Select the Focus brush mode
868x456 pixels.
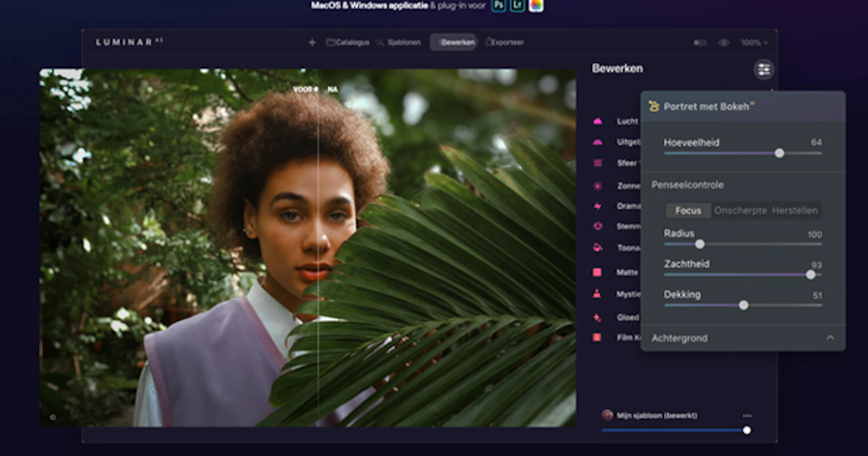(688, 211)
